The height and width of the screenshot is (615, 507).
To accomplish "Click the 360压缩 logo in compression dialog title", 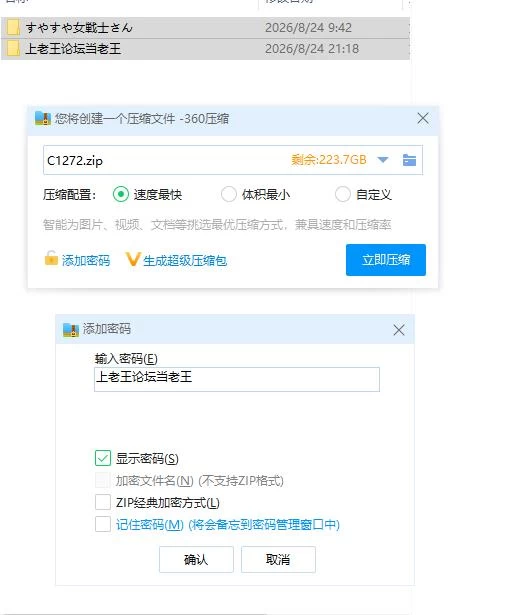I will (x=43, y=118).
